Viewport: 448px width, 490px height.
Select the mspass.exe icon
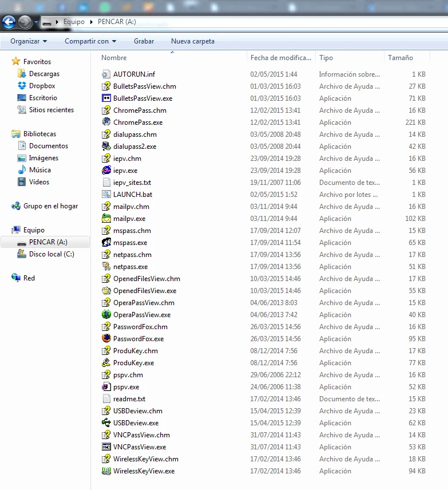(x=106, y=242)
